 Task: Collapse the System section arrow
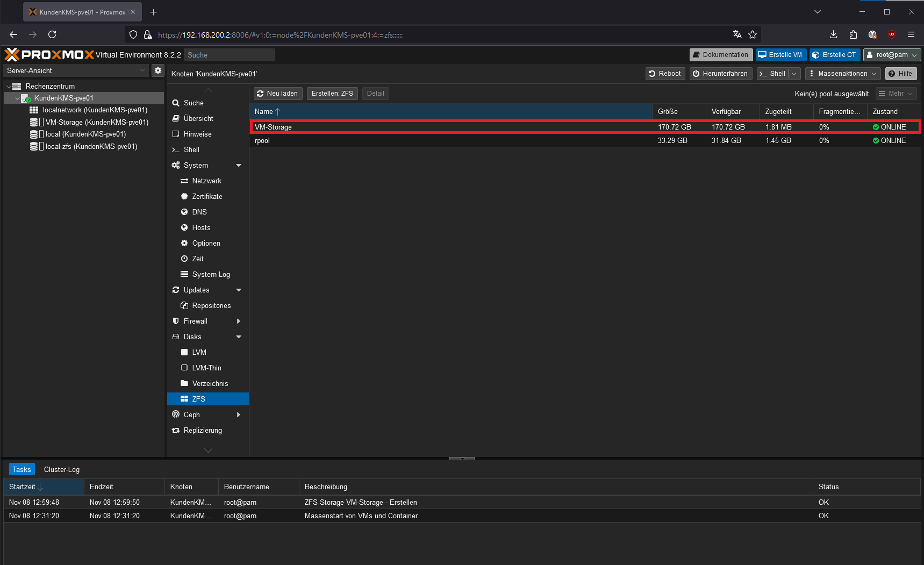click(x=239, y=166)
